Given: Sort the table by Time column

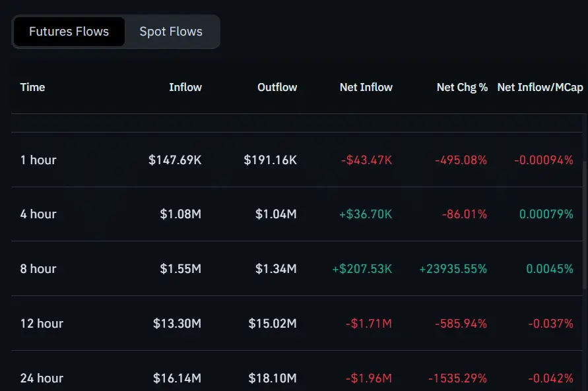Looking at the screenshot, I should point(32,86).
